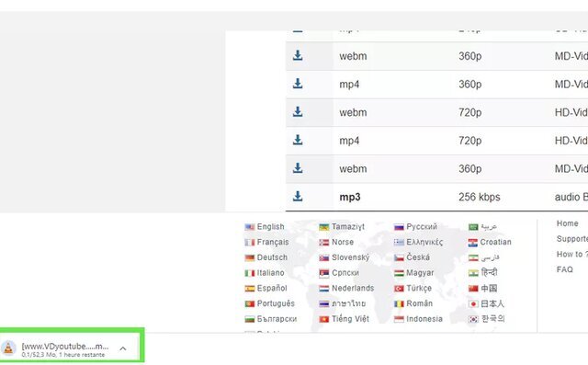Open the Home footer link
This screenshot has height=365, width=588.
click(x=568, y=223)
